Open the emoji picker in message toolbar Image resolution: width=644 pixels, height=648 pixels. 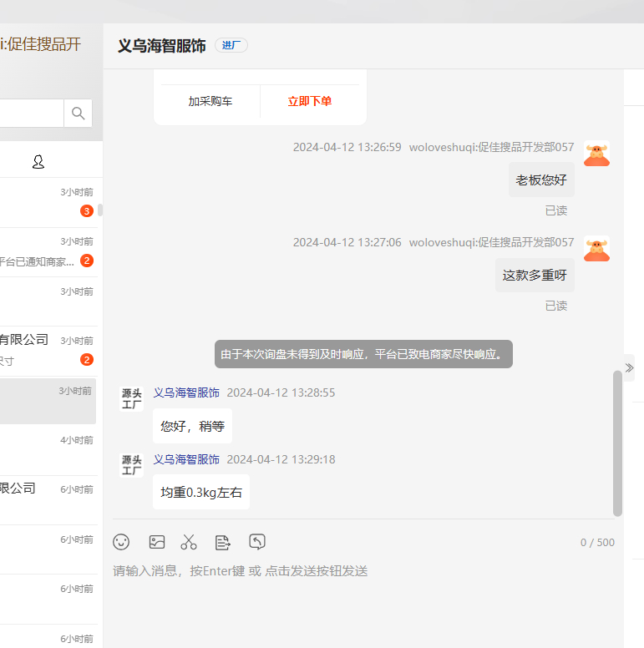click(121, 542)
